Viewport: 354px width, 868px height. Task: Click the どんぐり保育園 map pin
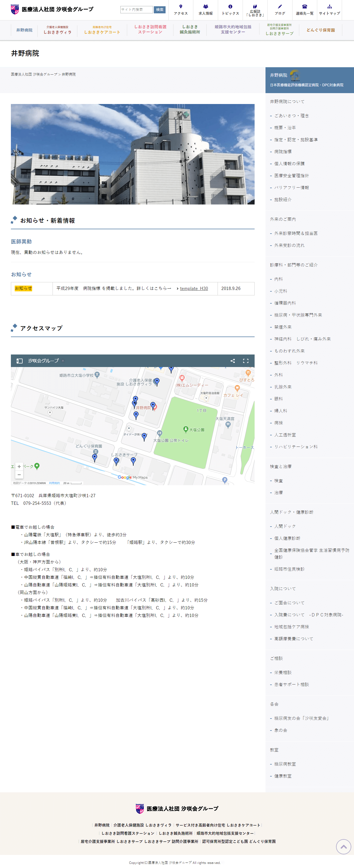(95, 458)
